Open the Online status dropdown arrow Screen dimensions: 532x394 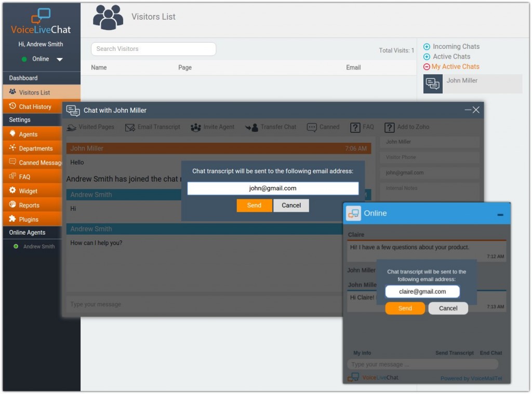tap(60, 60)
